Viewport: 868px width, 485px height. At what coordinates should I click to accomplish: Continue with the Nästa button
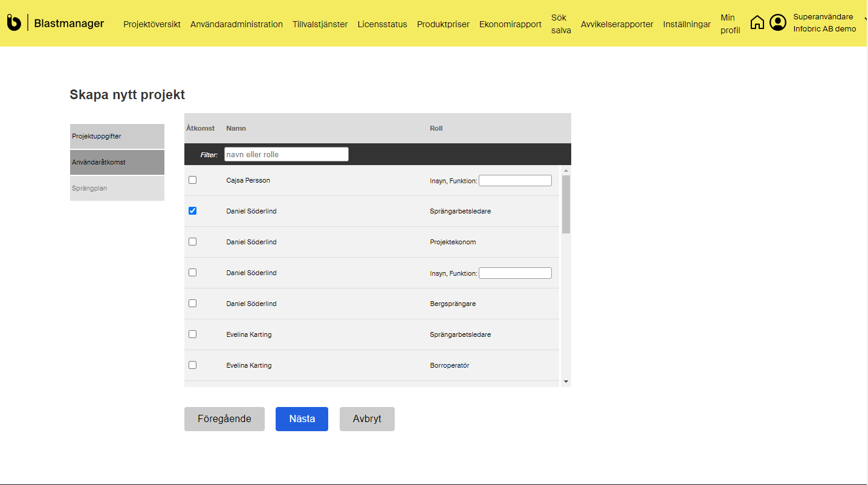click(x=302, y=419)
